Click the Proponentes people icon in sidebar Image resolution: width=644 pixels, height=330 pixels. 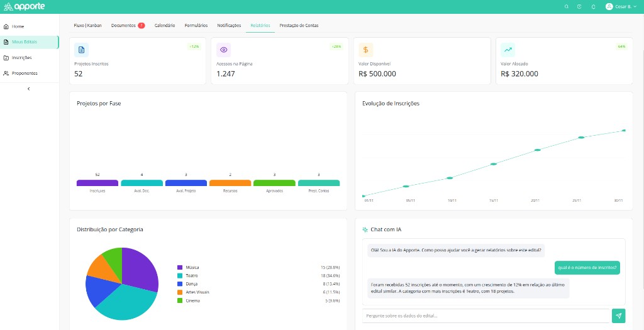click(6, 73)
